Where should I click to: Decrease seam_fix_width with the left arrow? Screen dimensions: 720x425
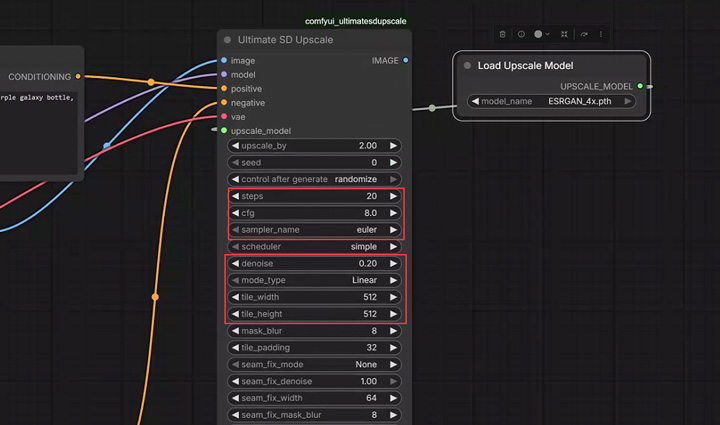click(x=235, y=398)
